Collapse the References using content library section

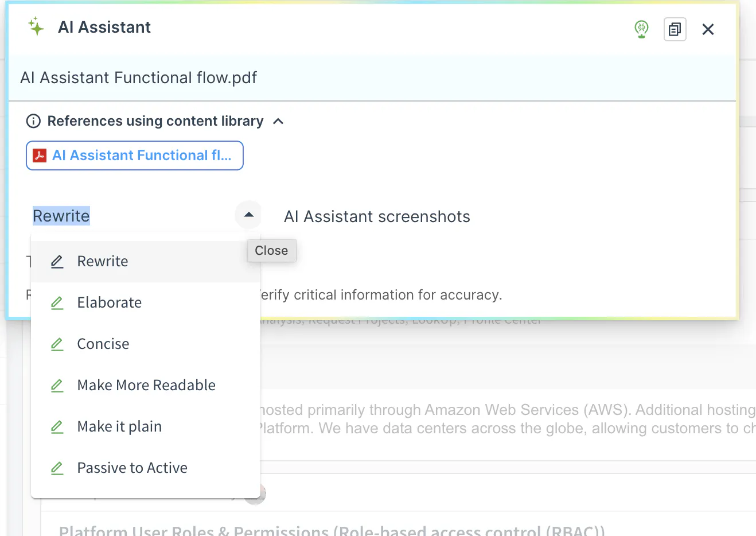pyautogui.click(x=278, y=121)
